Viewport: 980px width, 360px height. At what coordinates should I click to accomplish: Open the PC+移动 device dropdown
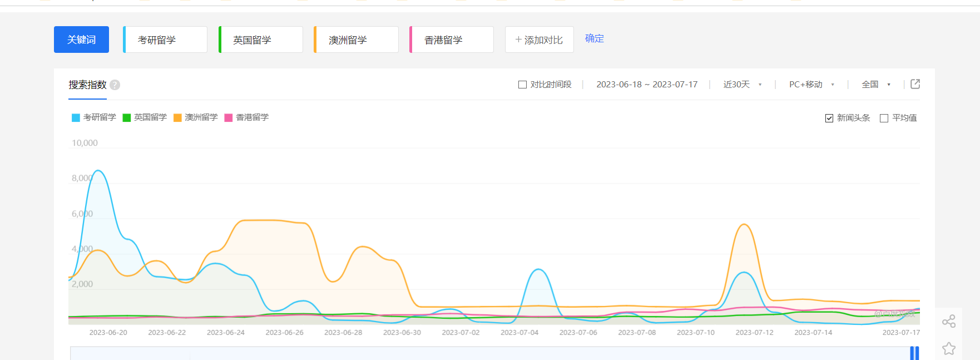811,85
